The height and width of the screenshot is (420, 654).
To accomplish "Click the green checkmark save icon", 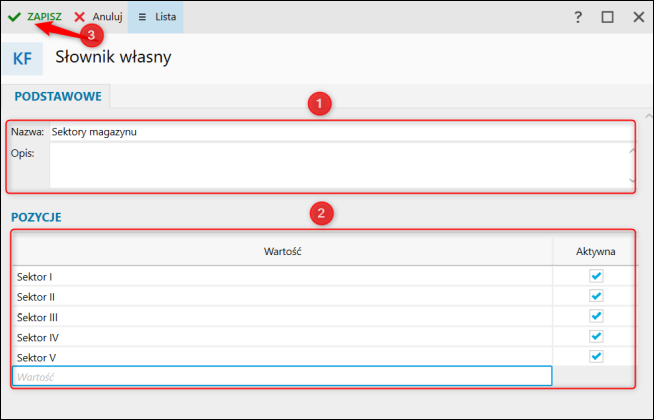I will (x=14, y=17).
